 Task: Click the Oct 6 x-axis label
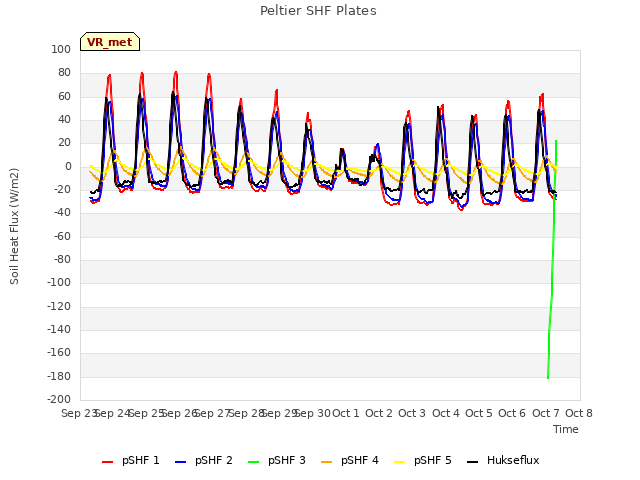click(x=512, y=413)
